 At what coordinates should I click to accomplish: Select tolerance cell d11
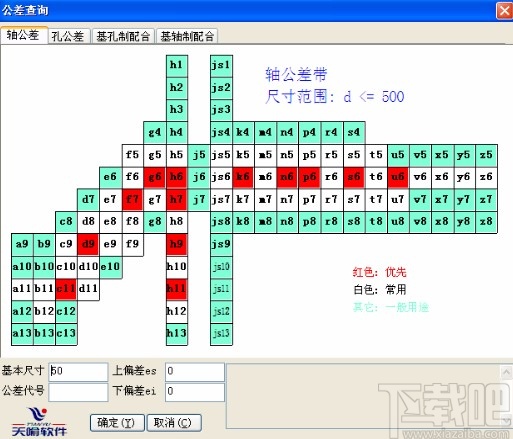point(89,289)
